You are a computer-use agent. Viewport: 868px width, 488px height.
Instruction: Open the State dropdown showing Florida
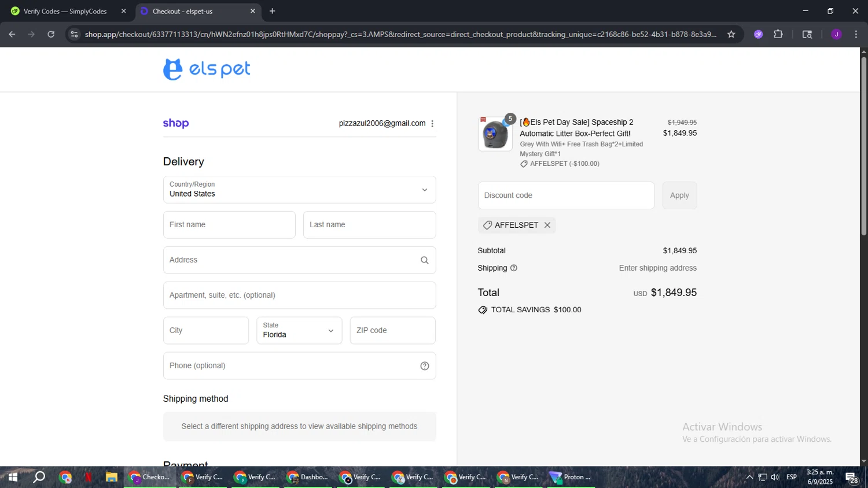[299, 330]
